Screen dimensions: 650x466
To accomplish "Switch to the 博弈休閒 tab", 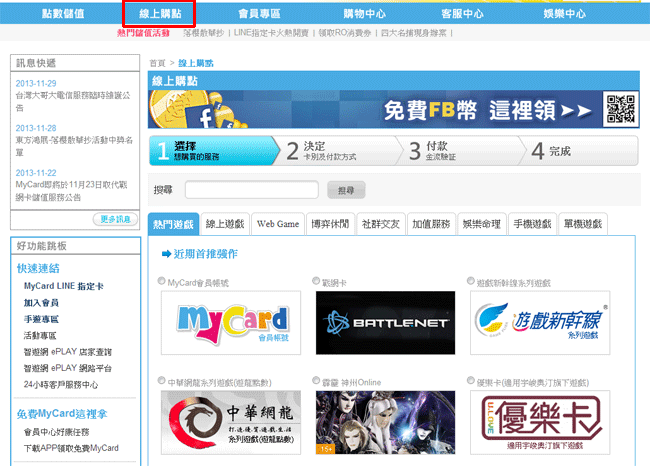I will pyautogui.click(x=330, y=224).
